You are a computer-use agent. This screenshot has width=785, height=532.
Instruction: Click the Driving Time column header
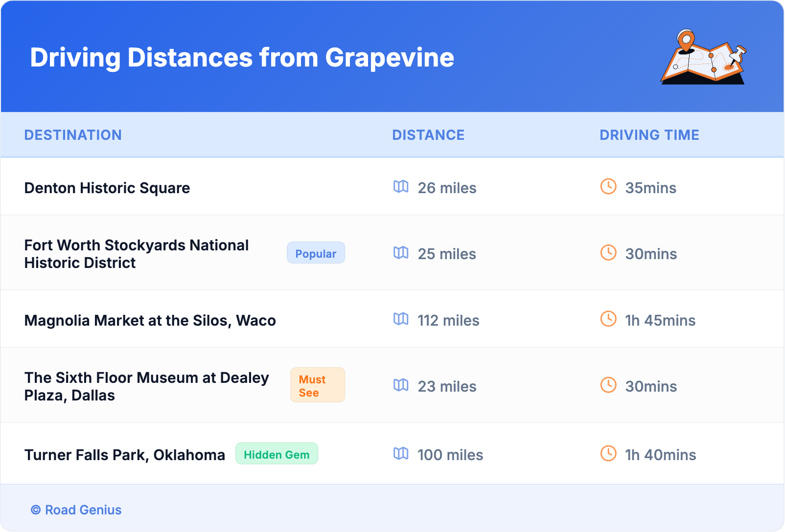pos(649,135)
